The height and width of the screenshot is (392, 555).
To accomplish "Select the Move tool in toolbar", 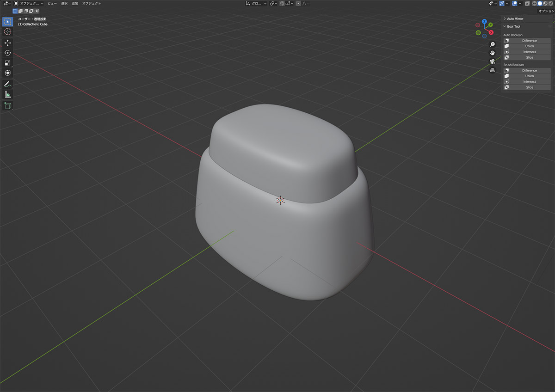I will tap(7, 43).
